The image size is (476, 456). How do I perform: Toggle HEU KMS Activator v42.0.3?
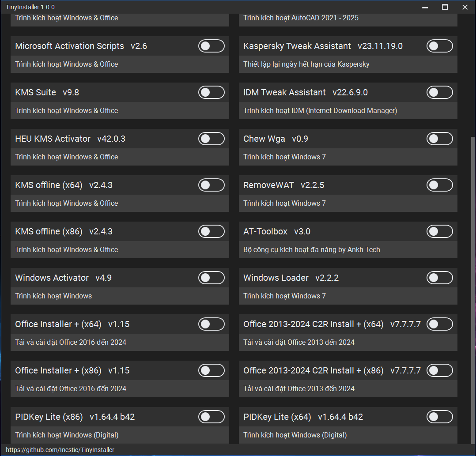click(211, 139)
